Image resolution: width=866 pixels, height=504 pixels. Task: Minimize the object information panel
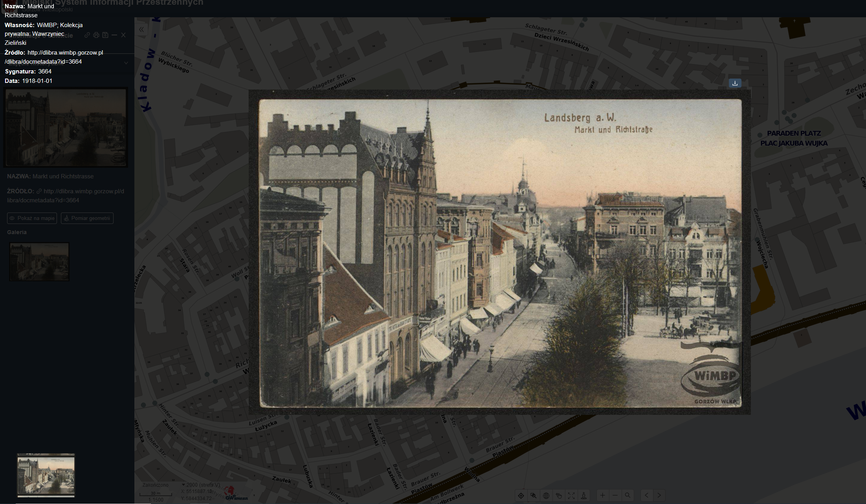(x=114, y=35)
